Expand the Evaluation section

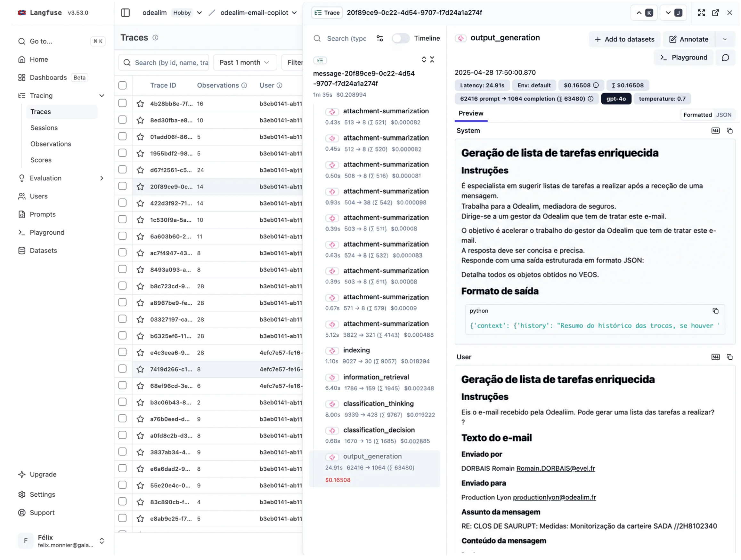coord(102,179)
